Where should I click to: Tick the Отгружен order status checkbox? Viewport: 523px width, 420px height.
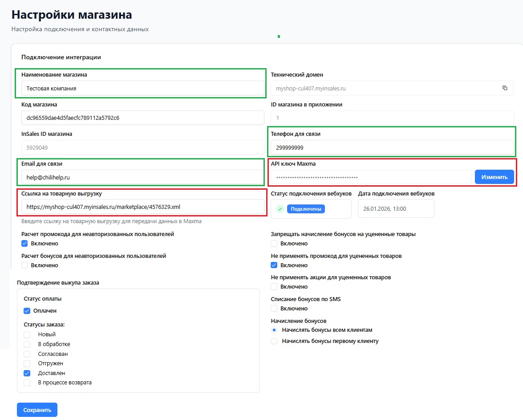[27, 363]
